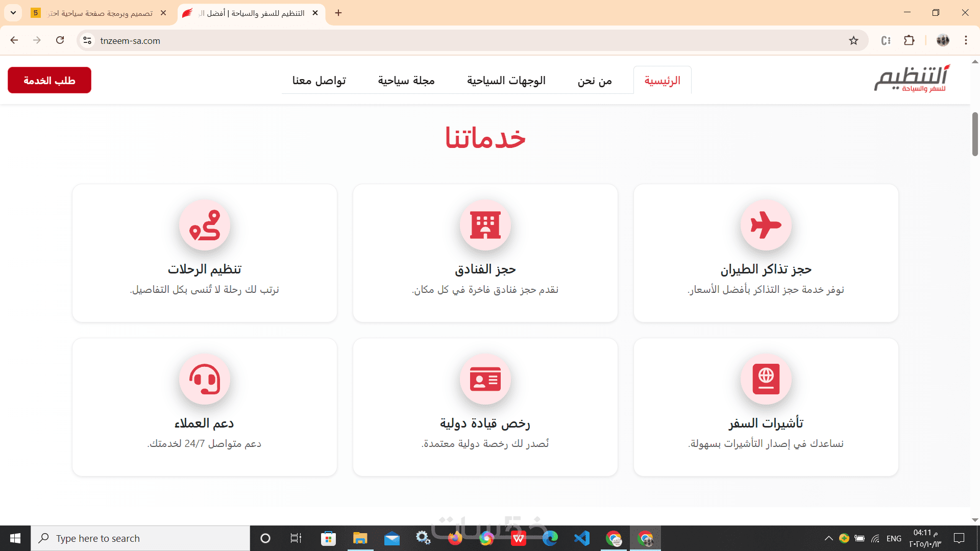Open Chrome three-dot menu

coord(966,41)
